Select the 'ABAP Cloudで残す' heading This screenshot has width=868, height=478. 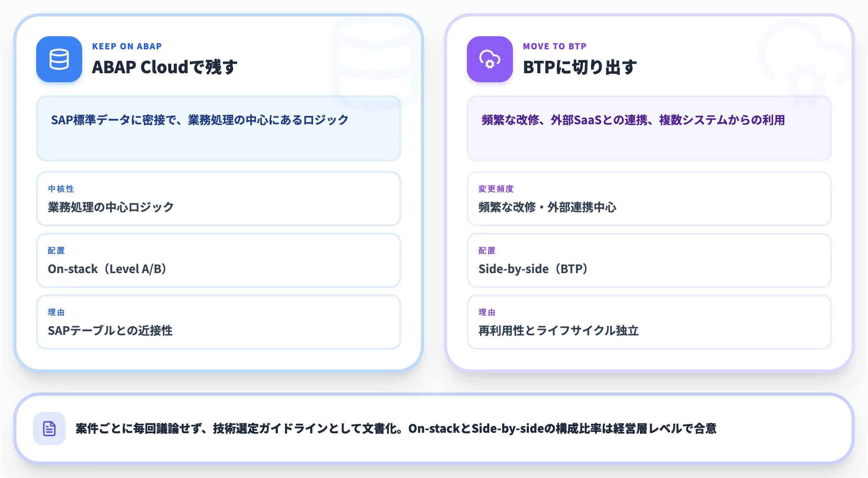point(165,67)
